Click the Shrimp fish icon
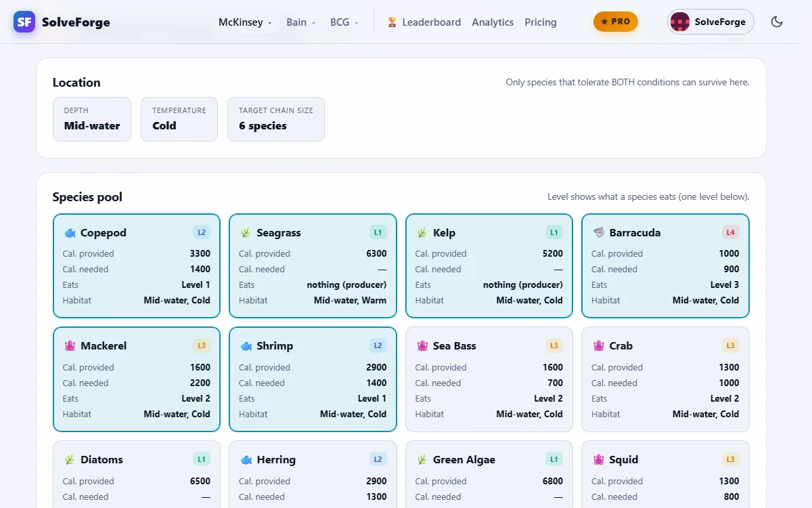Viewport: 812px width, 508px height. (x=246, y=345)
